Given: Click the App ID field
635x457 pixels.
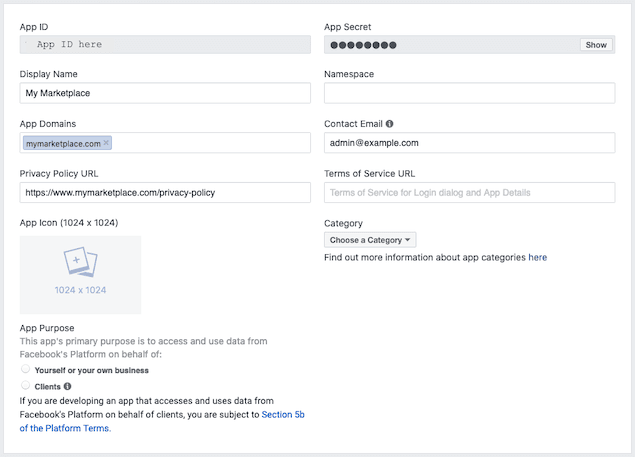Looking at the screenshot, I should tap(165, 44).
